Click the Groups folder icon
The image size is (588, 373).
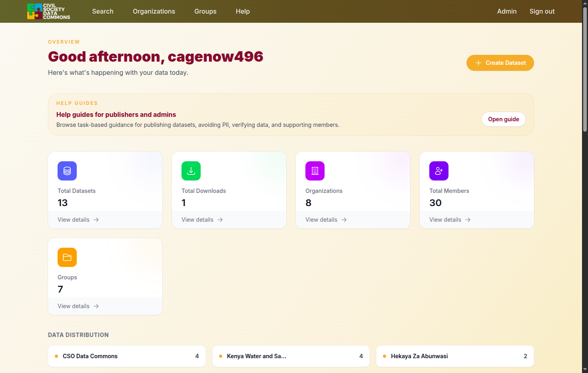[67, 257]
